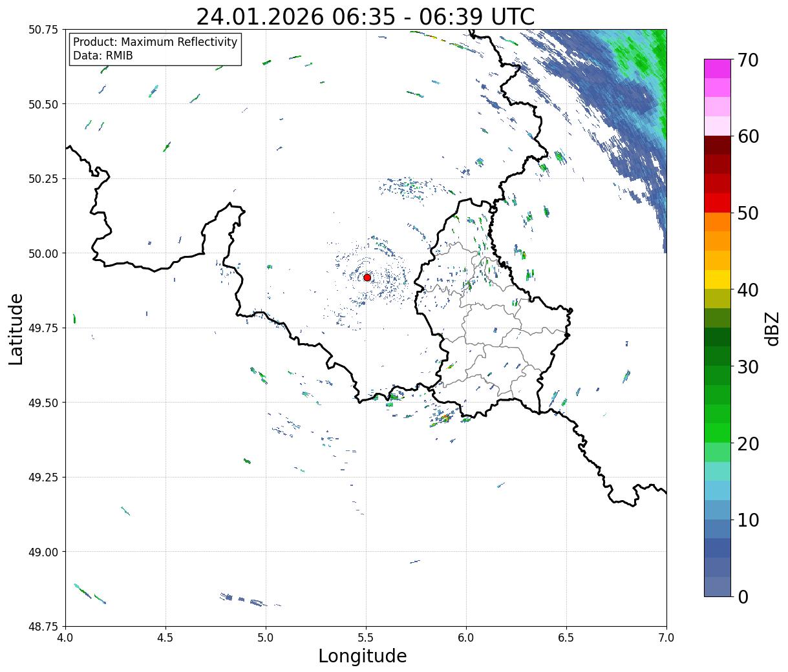Click the longitude tick label 6.5
788x672 pixels.
[566, 638]
